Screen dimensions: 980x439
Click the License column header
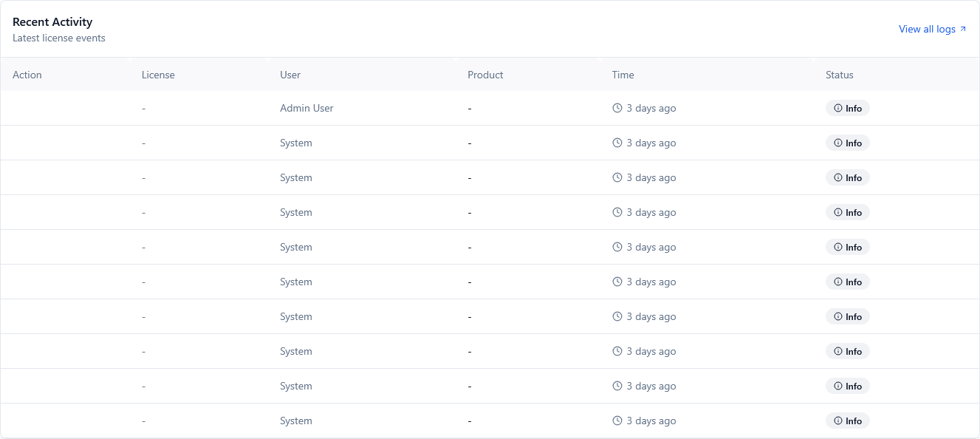point(159,74)
